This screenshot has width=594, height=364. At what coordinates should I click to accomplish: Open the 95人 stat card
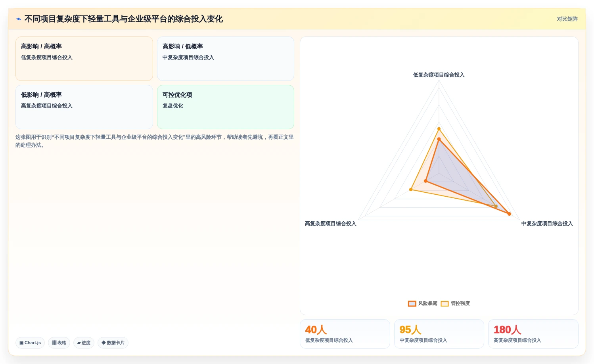439,334
